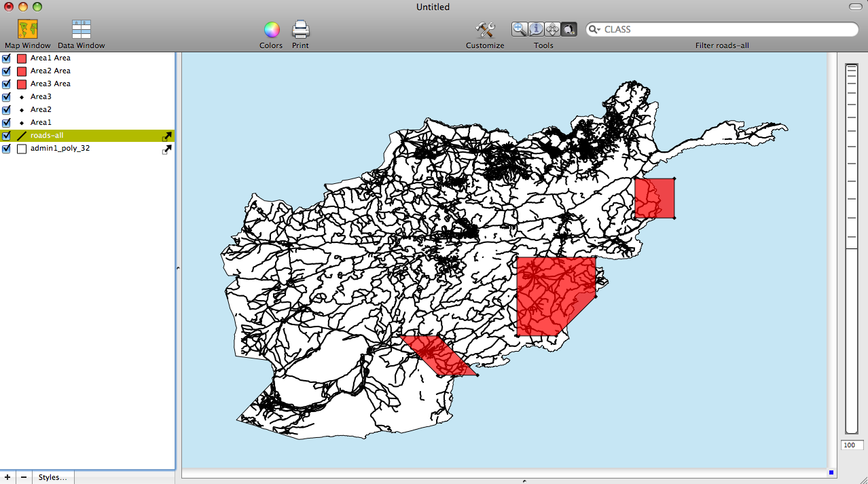Click the Styles… button
This screenshot has width=868, height=484.
coord(52,477)
